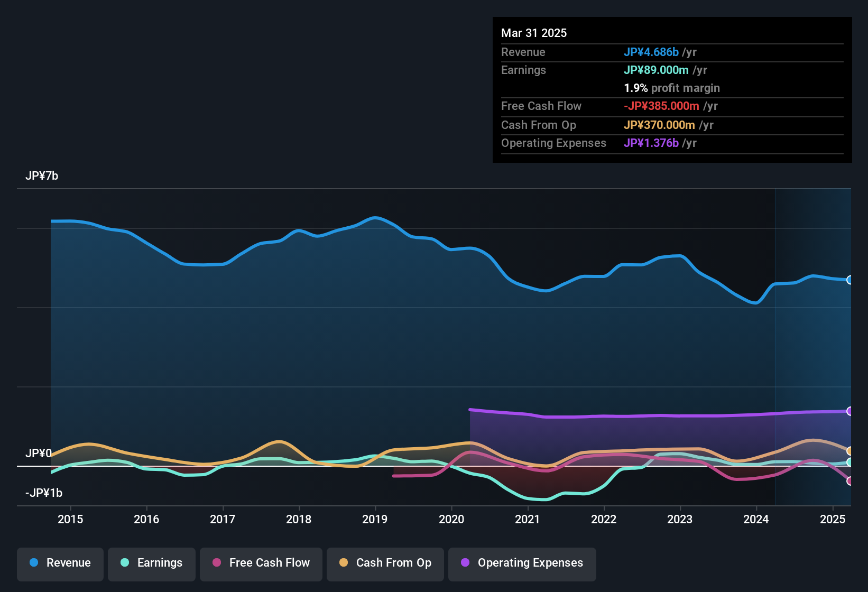Click the JP¥89.000m earnings value in tooltip
This screenshot has height=592, width=868.
click(x=656, y=70)
